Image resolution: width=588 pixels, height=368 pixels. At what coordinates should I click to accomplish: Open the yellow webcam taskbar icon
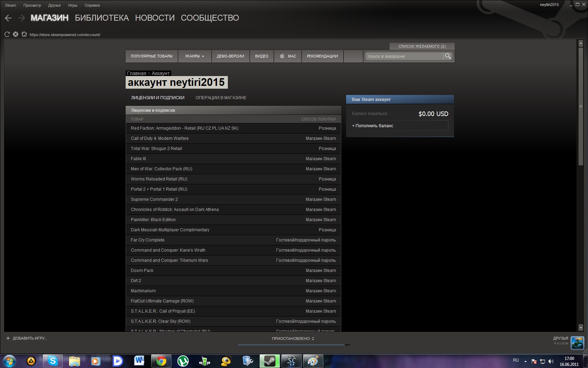[226, 361]
